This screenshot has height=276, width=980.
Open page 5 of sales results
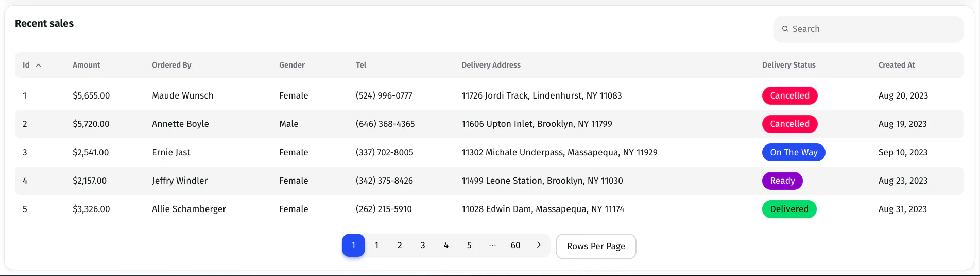(x=469, y=246)
